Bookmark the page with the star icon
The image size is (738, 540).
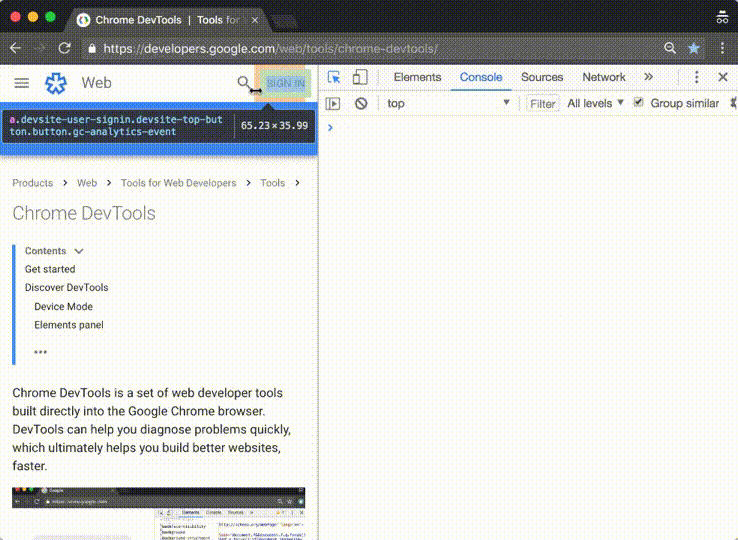694,48
